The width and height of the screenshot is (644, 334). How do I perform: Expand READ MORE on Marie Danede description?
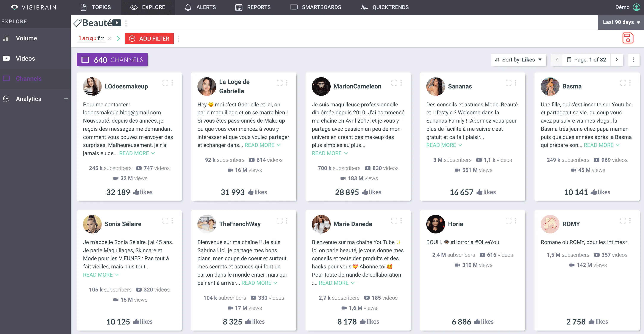pyautogui.click(x=337, y=283)
